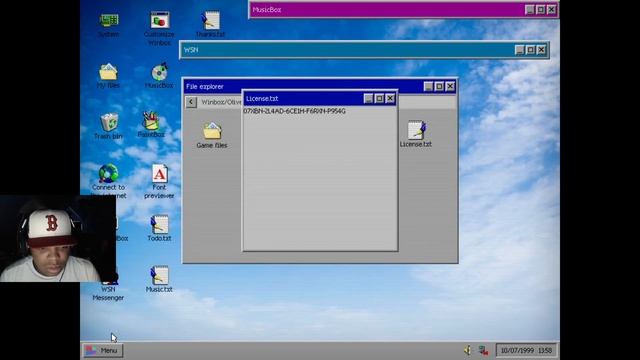This screenshot has height=360, width=640.
Task: Maximize the File explorer window
Action: click(439, 87)
